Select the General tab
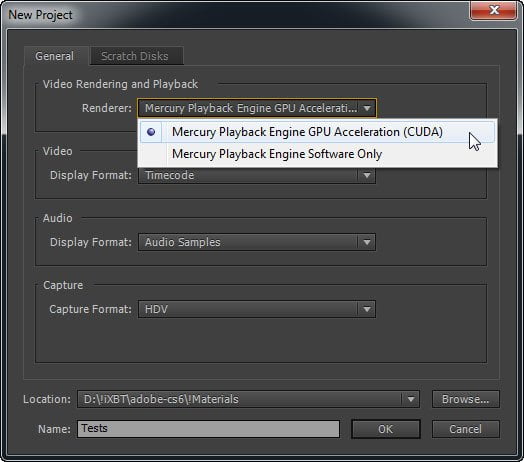The height and width of the screenshot is (462, 524). coord(55,56)
